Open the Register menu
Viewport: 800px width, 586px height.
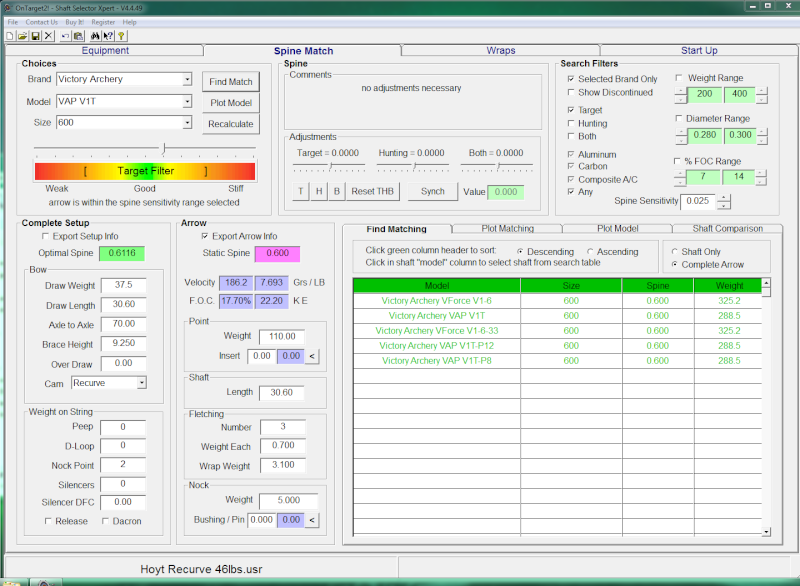point(103,22)
